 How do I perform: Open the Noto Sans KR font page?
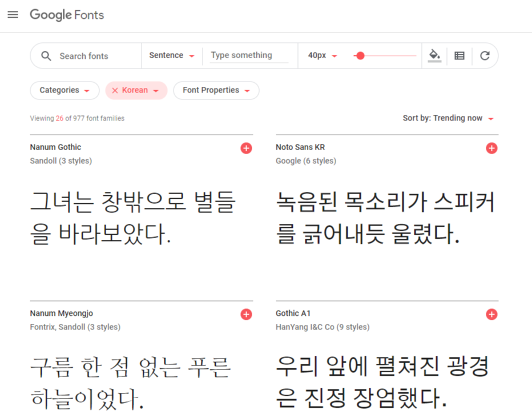point(300,147)
